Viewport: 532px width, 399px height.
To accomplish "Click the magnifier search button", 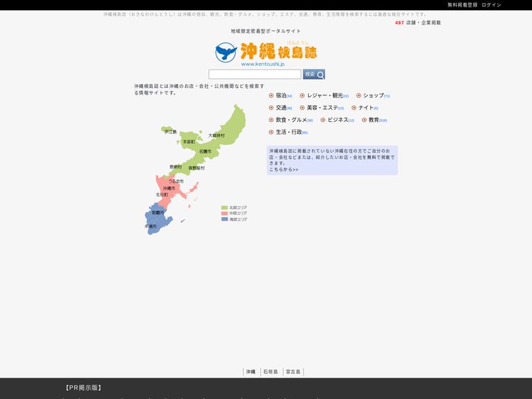I will 314,75.
